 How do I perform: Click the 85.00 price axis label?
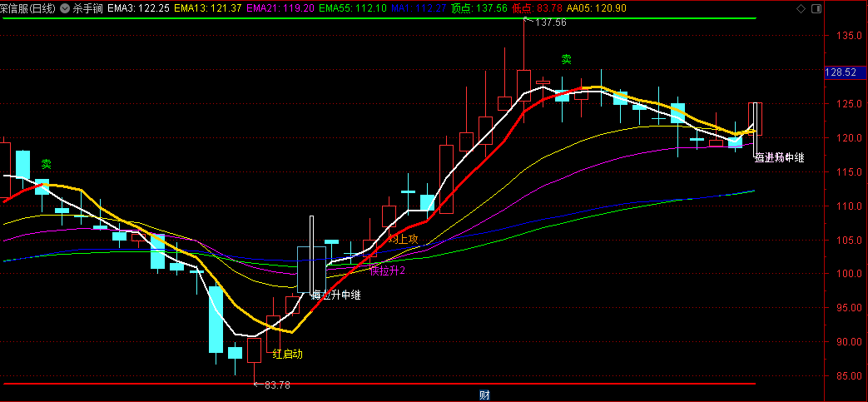click(x=849, y=376)
